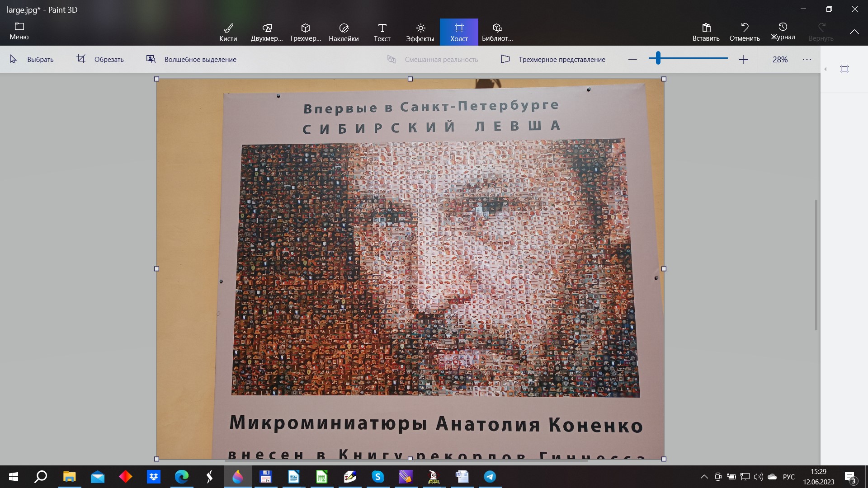Screen dimensions: 868x488
Task: Select the Кисти brushes tab
Action: pyautogui.click(x=228, y=32)
